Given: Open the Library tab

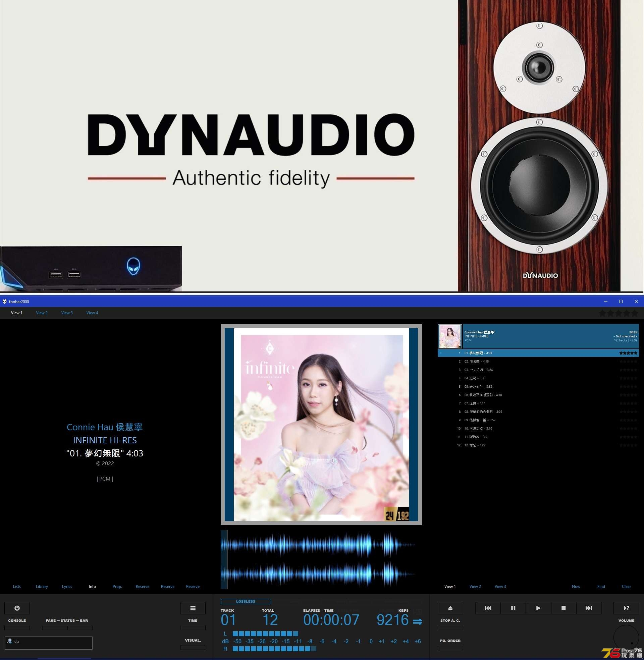Looking at the screenshot, I should (x=42, y=587).
